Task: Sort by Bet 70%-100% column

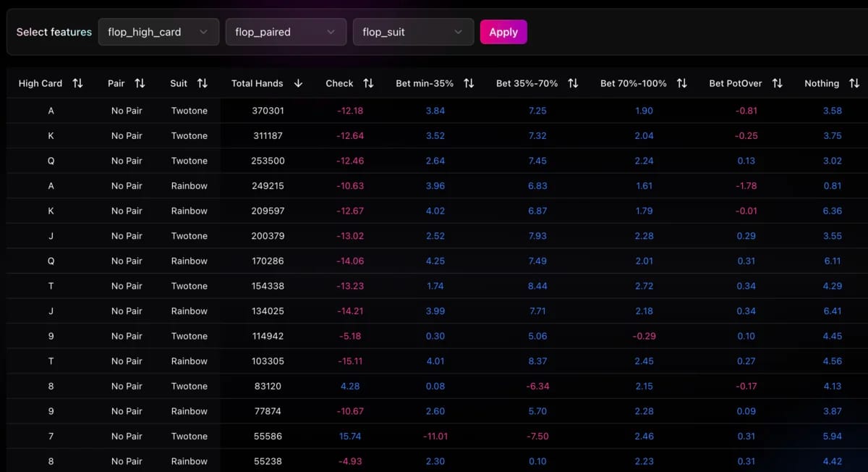Action: 681,83
